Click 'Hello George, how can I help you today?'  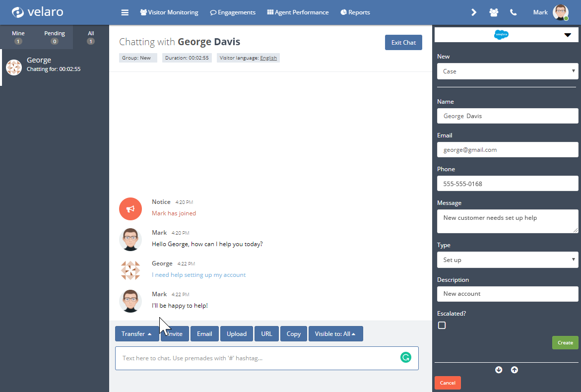(207, 244)
